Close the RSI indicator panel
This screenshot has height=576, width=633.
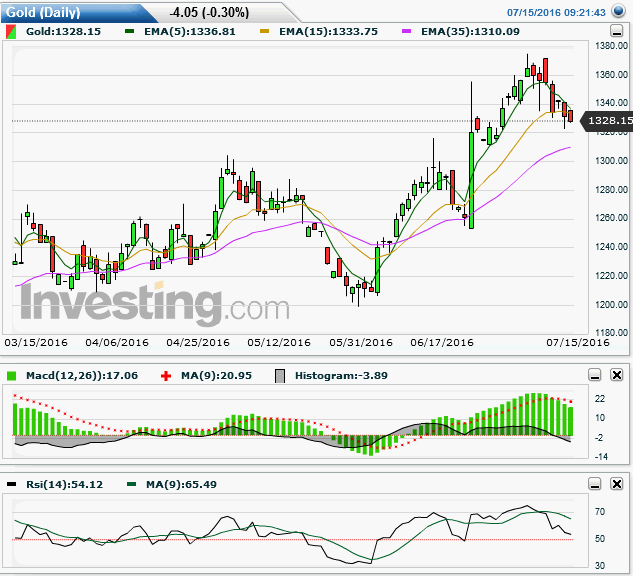click(617, 484)
